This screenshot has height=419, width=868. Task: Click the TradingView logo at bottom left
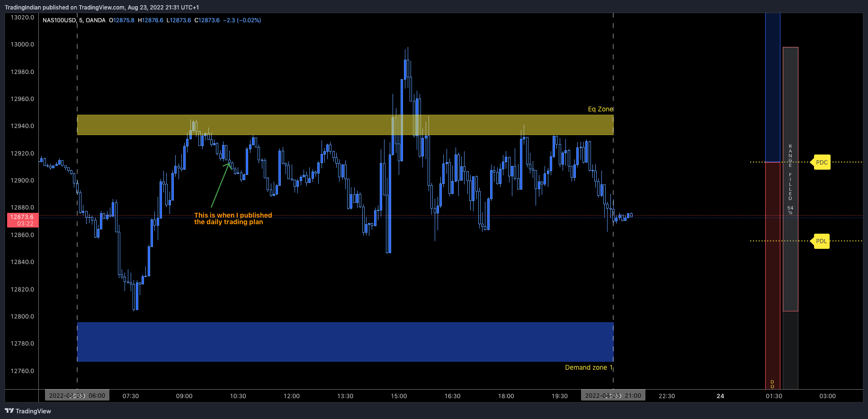[28, 411]
